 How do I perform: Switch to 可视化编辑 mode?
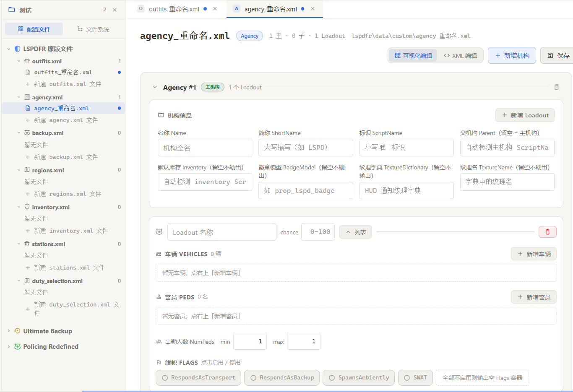[413, 55]
